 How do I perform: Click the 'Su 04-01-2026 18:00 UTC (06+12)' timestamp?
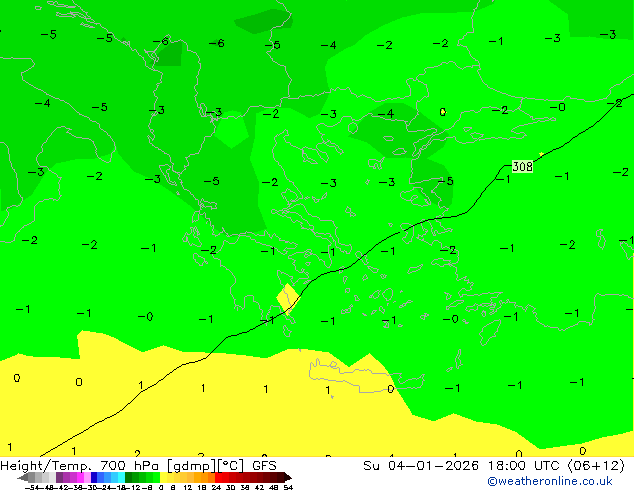(x=494, y=466)
